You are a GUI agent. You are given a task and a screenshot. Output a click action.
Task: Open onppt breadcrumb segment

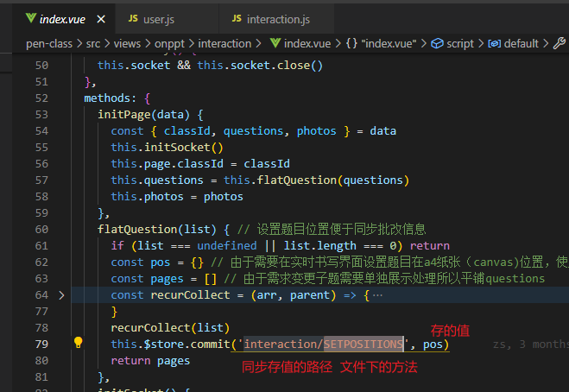click(169, 44)
